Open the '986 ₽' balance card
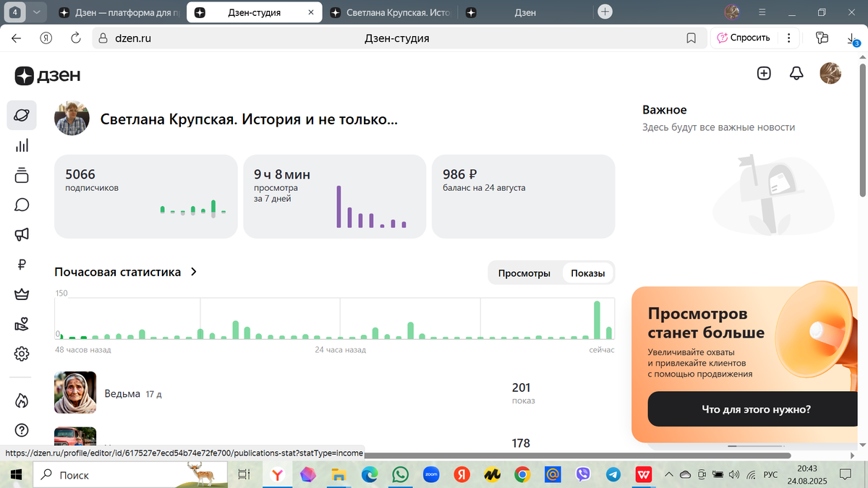The width and height of the screenshot is (868, 488). tap(524, 196)
